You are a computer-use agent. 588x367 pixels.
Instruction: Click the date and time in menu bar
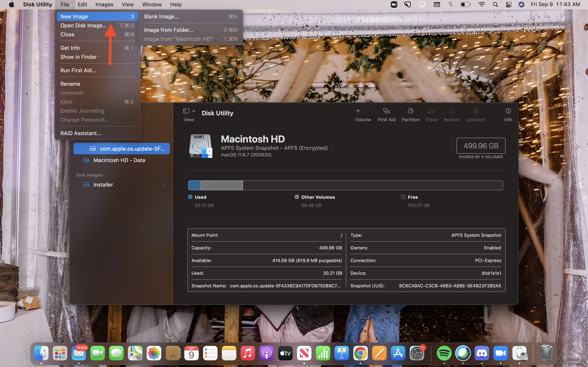click(555, 4)
